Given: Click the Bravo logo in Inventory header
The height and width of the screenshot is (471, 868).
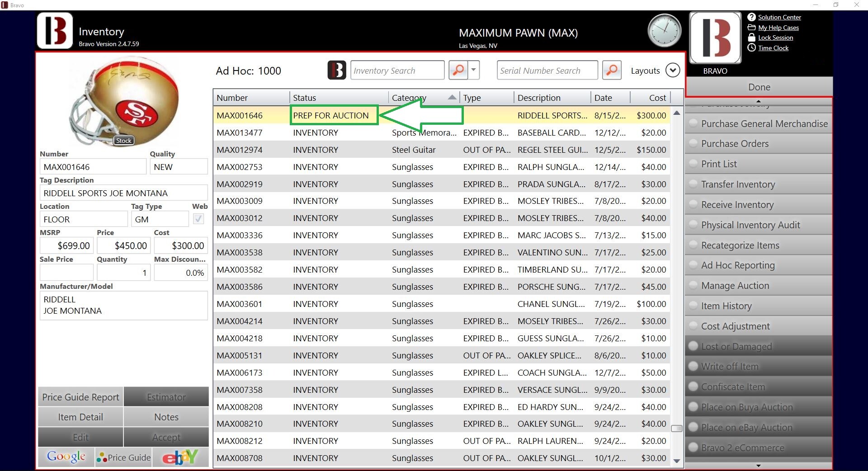Looking at the screenshot, I should pos(55,31).
